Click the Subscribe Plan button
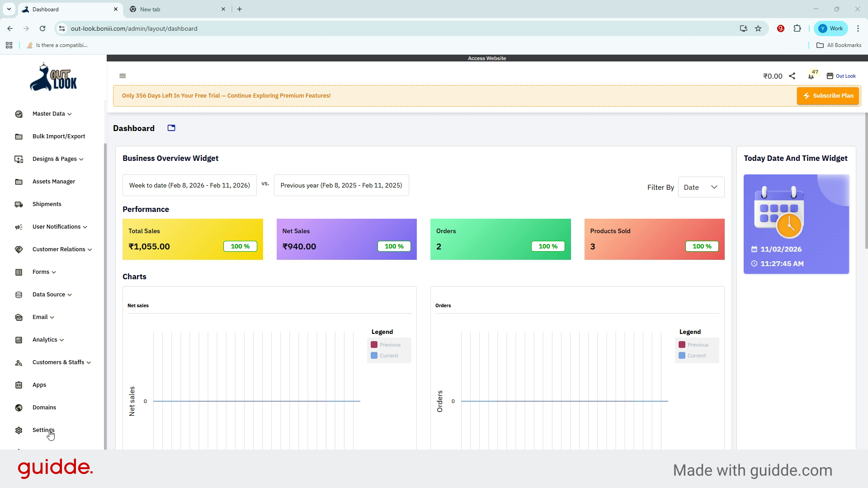 (828, 96)
